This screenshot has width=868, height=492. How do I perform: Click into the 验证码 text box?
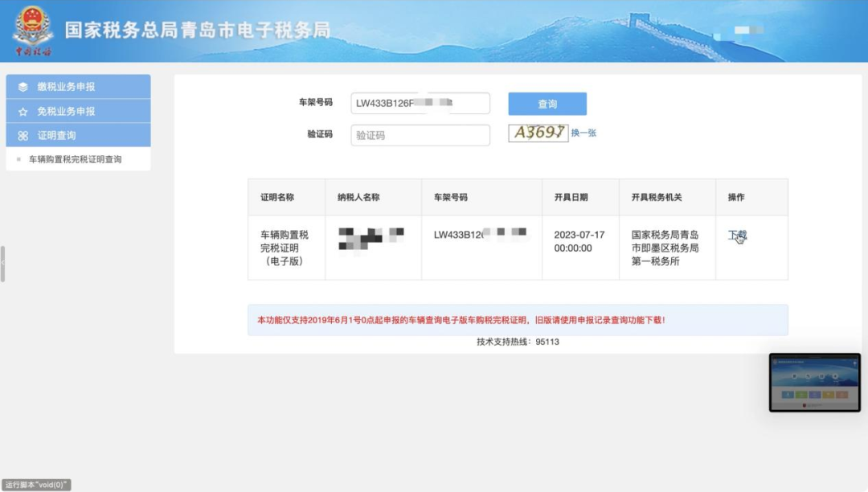[420, 135]
